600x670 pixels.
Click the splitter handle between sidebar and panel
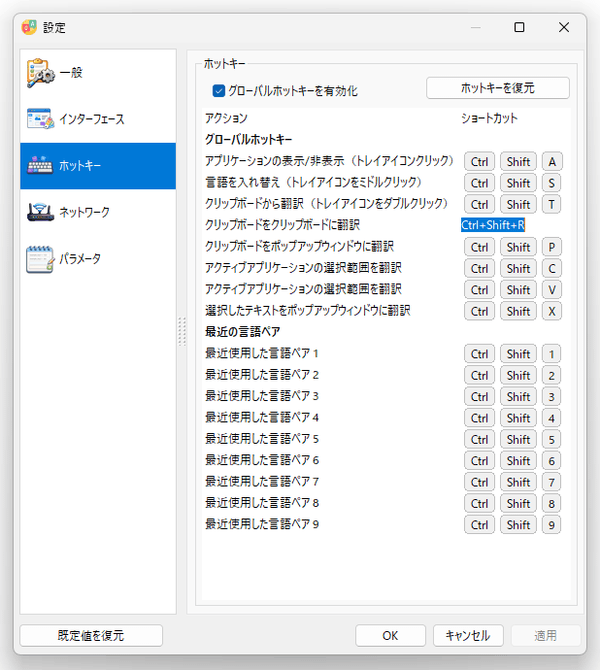[x=182, y=332]
